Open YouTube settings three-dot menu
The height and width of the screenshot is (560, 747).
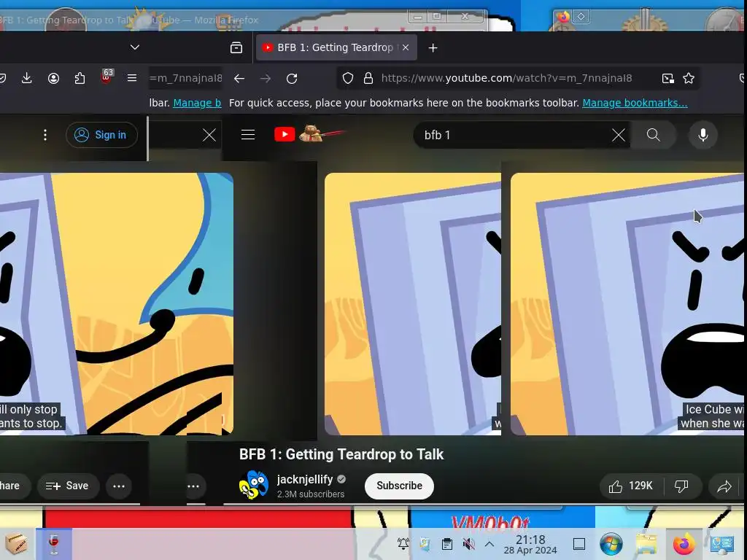pos(45,135)
